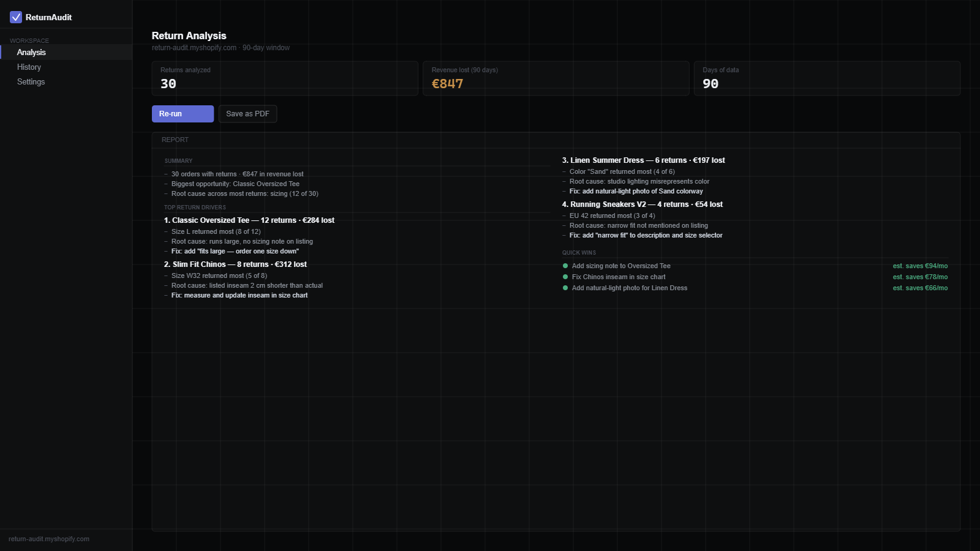
Task: Click the ReturnAudit brand name
Action: point(48,17)
